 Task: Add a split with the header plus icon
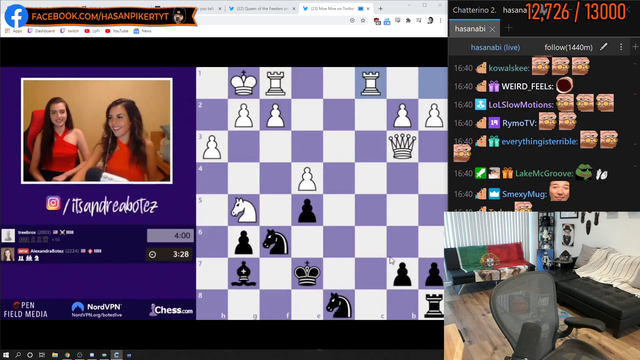click(636, 47)
